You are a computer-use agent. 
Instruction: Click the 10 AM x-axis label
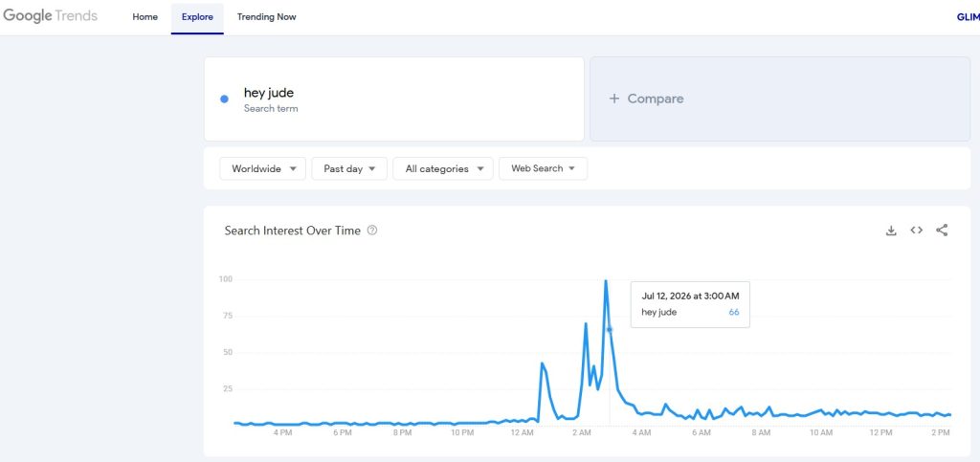[821, 432]
